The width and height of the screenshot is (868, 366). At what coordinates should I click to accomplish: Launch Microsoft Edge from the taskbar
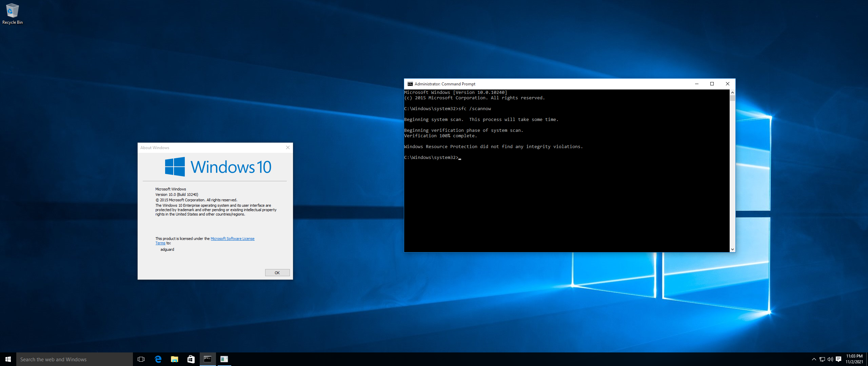pos(158,359)
